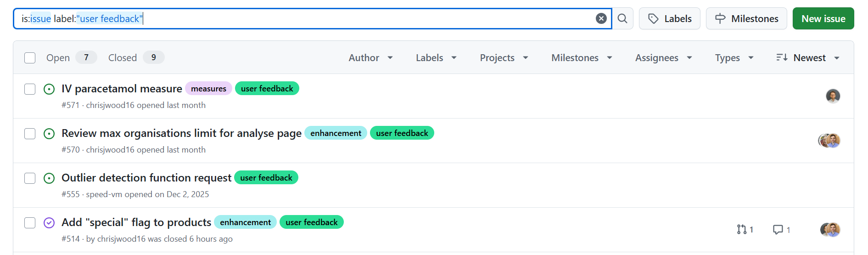The height and width of the screenshot is (255, 868).
Task: Show the Closed issues tab
Action: click(136, 57)
